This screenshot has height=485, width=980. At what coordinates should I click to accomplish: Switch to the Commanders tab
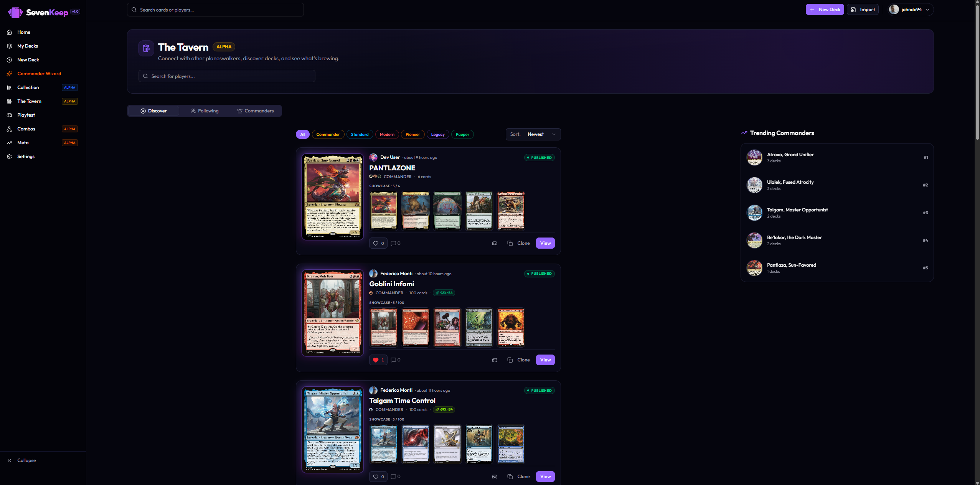(256, 111)
